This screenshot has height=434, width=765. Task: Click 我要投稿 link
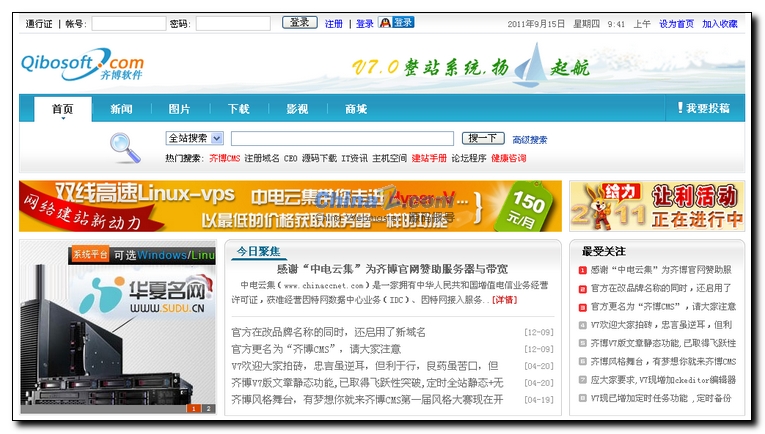click(708, 108)
